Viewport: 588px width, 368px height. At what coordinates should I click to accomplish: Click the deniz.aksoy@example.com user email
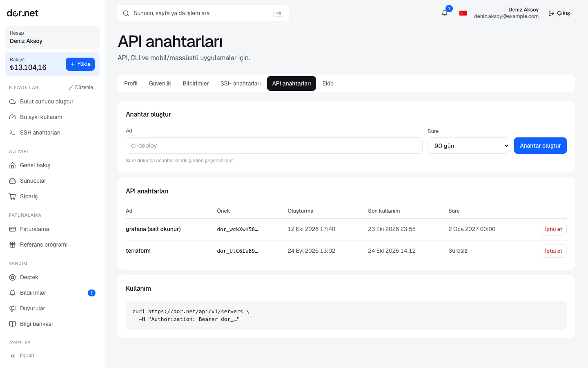(x=506, y=16)
